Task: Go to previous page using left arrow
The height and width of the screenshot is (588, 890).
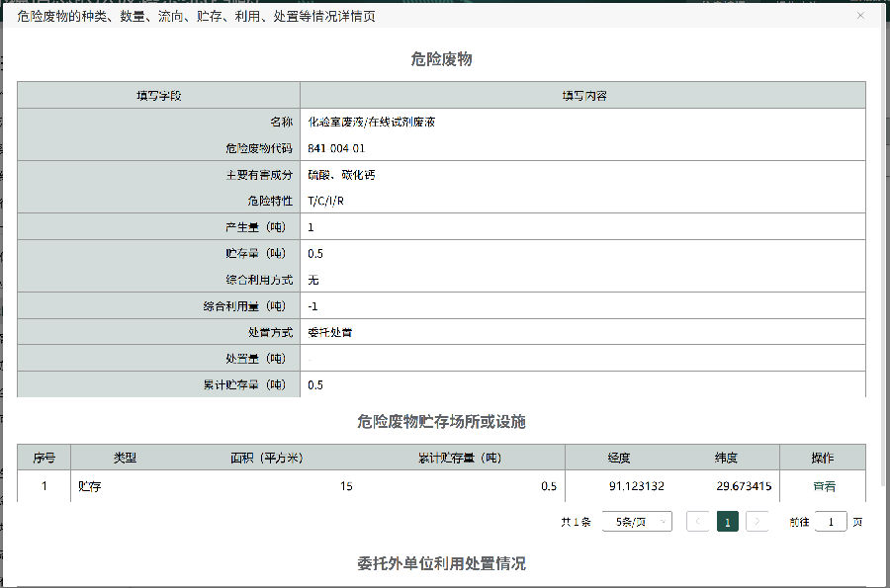Action: click(697, 522)
